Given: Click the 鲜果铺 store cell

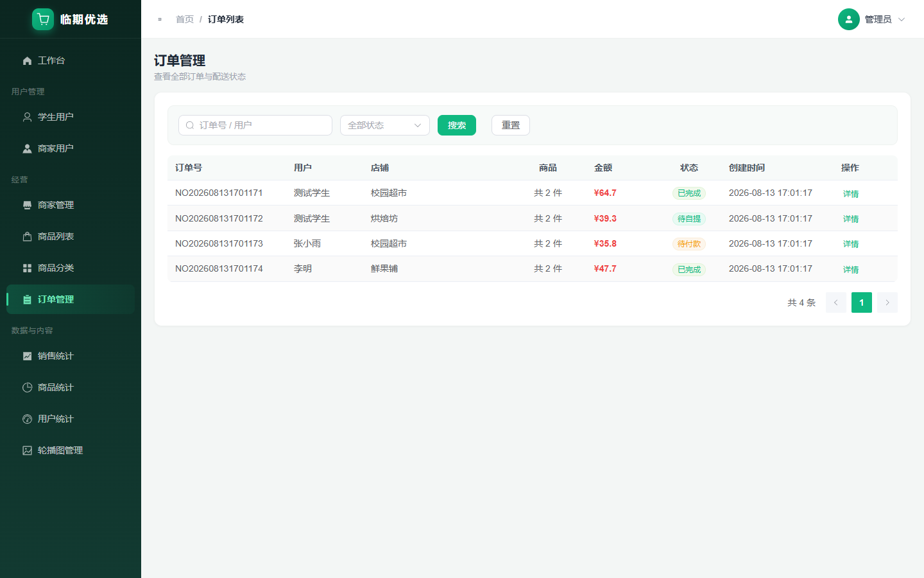Looking at the screenshot, I should (384, 268).
